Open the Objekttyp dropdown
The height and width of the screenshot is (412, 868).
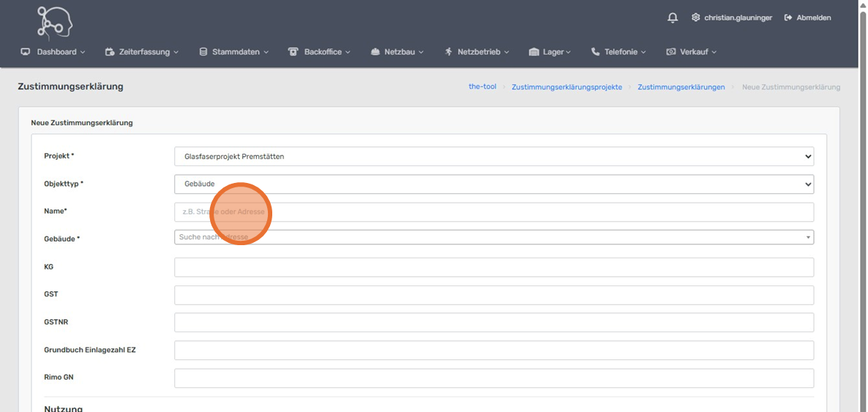tap(493, 184)
